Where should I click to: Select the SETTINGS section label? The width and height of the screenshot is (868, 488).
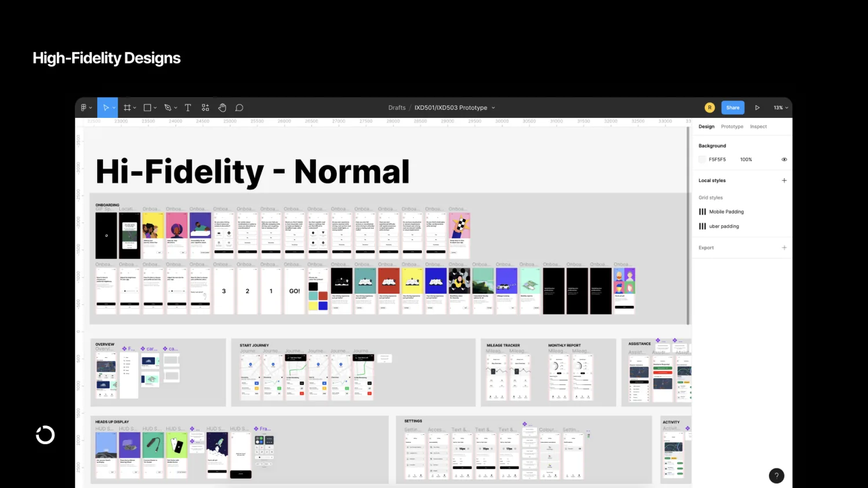[x=413, y=421]
